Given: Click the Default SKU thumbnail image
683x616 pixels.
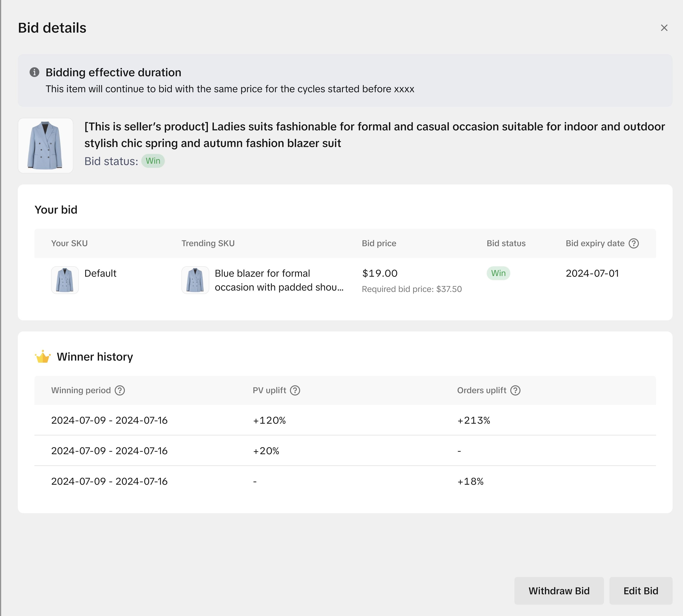Looking at the screenshot, I should click(65, 280).
